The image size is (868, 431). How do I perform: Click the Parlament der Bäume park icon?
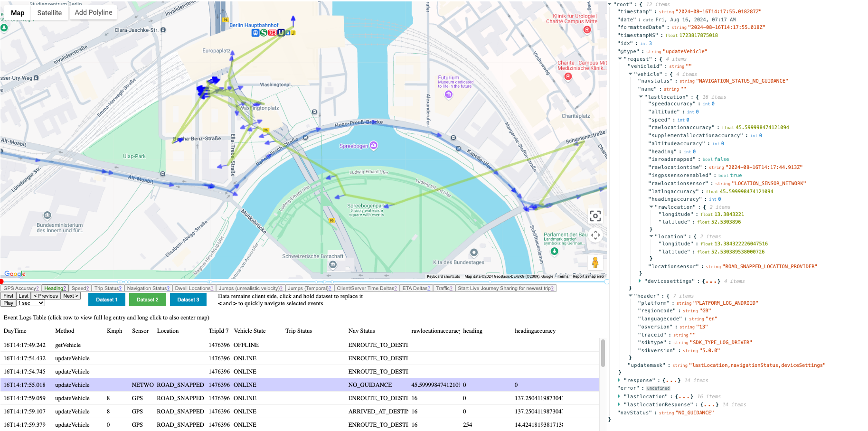click(554, 252)
